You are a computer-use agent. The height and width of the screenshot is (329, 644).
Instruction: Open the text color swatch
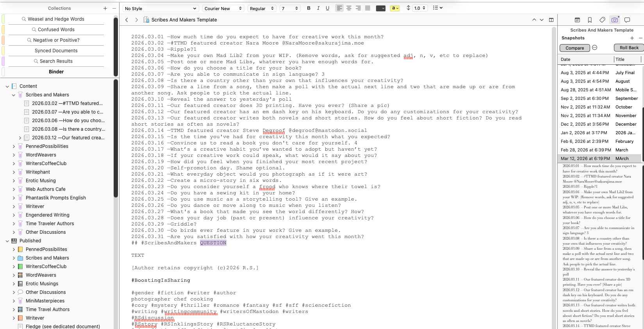(x=380, y=8)
